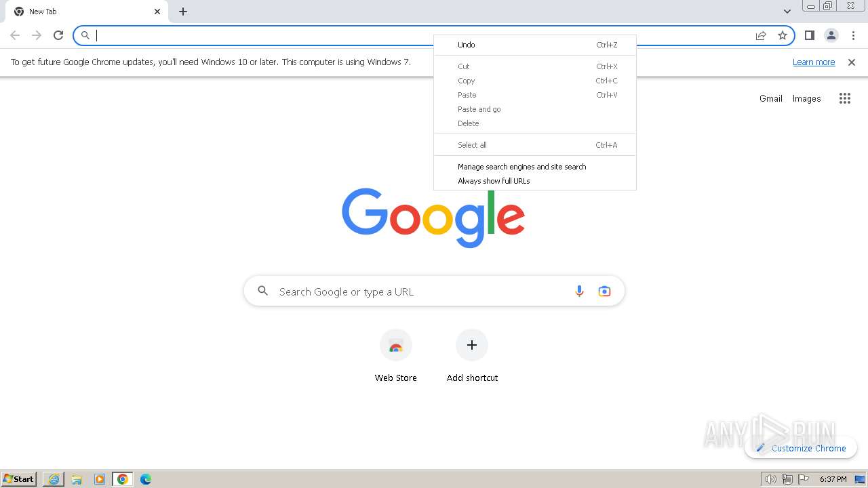Click the Google logo
The height and width of the screenshot is (488, 868).
433,218
